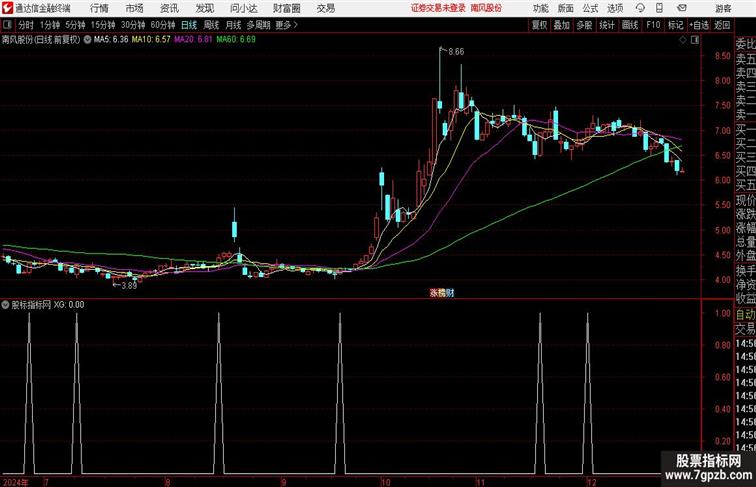Open the 公式 menu

(x=590, y=8)
